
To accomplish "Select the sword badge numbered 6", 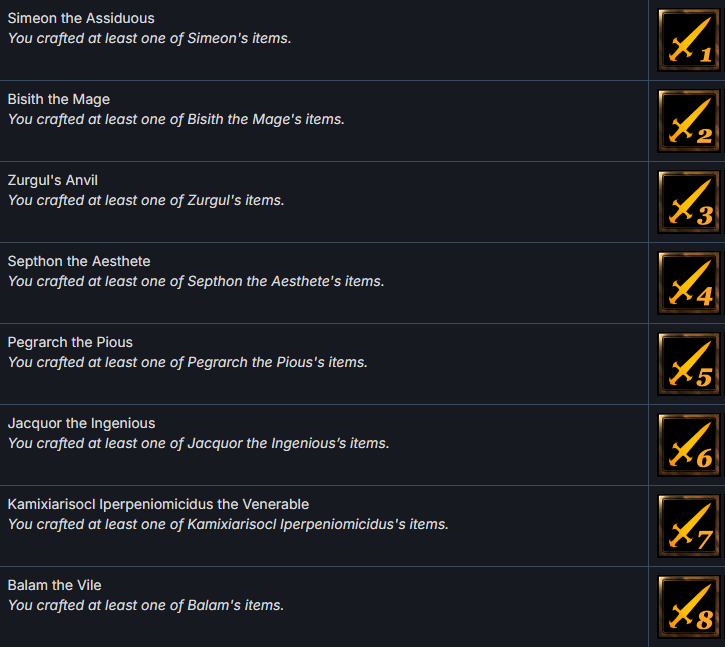I will click(690, 445).
